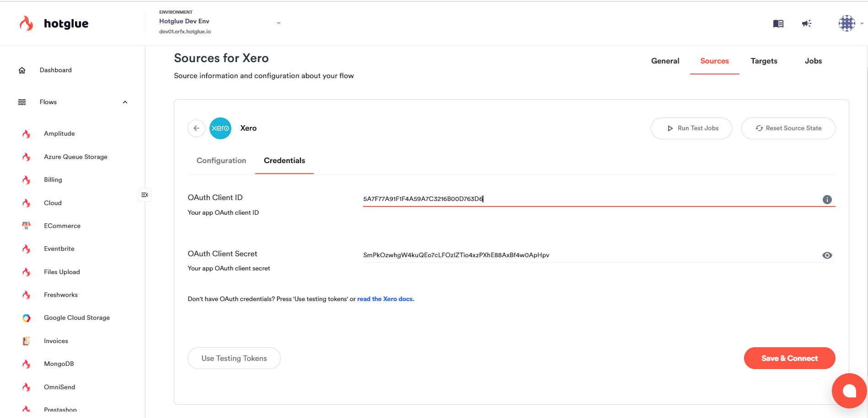Select the Billing flow
This screenshot has width=868, height=418.
pyautogui.click(x=53, y=180)
